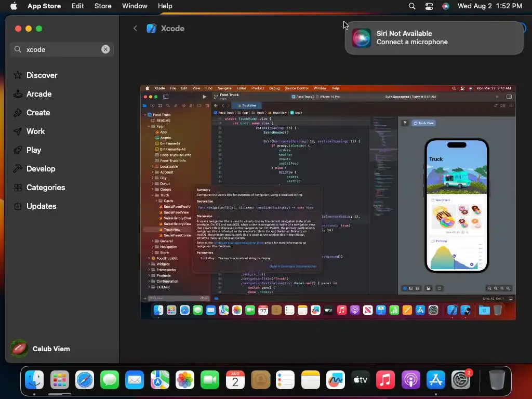Open Apple TV from the Dock
This screenshot has width=532, height=399.
click(x=361, y=380)
